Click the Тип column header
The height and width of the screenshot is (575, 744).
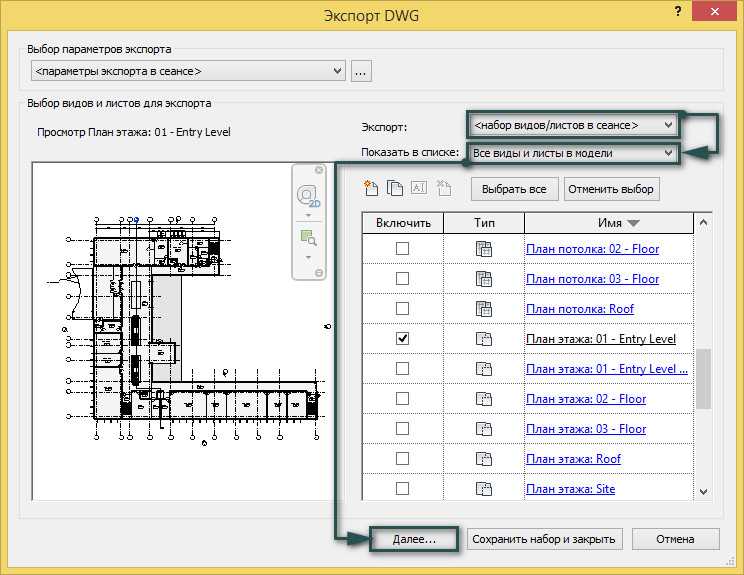[484, 223]
